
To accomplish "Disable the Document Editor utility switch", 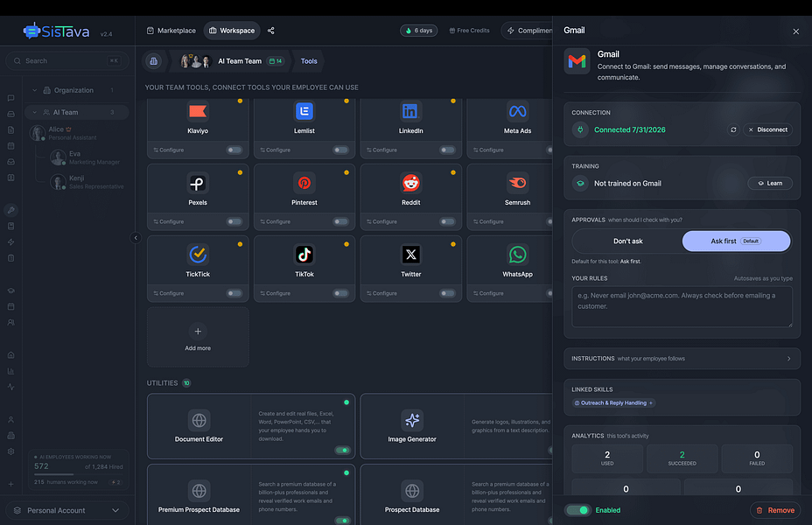I will 342,450.
